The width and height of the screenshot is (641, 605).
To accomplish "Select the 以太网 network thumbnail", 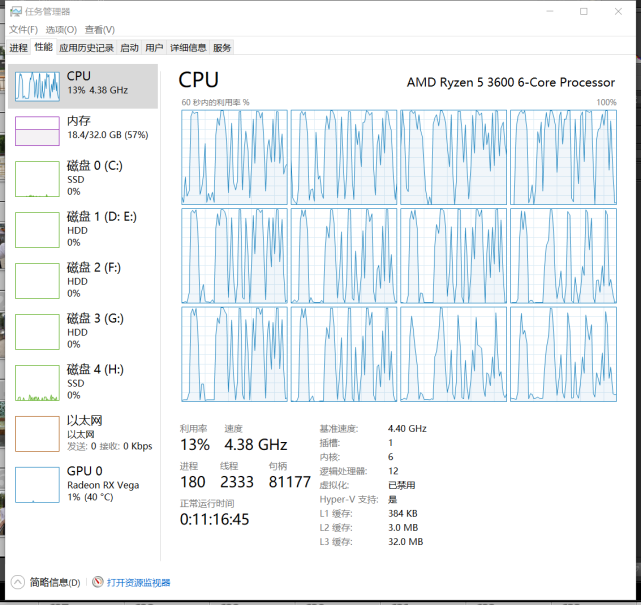I will pos(37,434).
